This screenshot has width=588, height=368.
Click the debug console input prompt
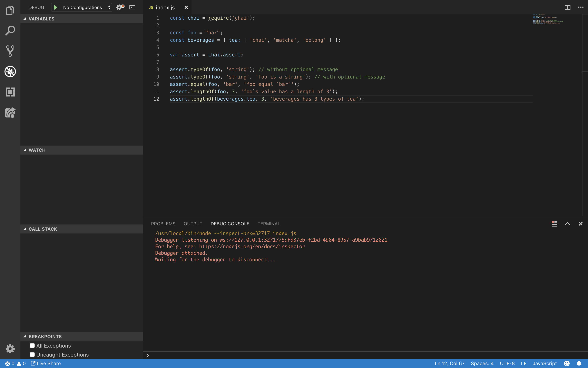(365, 355)
